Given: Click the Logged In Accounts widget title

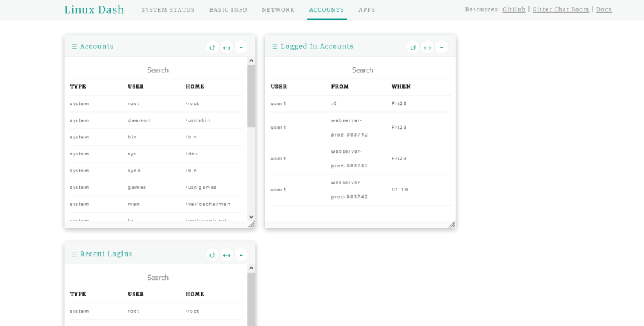Looking at the screenshot, I should click(x=317, y=47).
